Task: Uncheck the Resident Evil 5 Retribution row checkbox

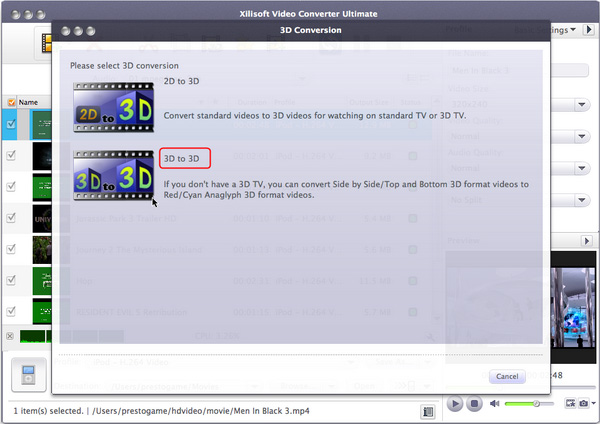Action: coord(11,311)
